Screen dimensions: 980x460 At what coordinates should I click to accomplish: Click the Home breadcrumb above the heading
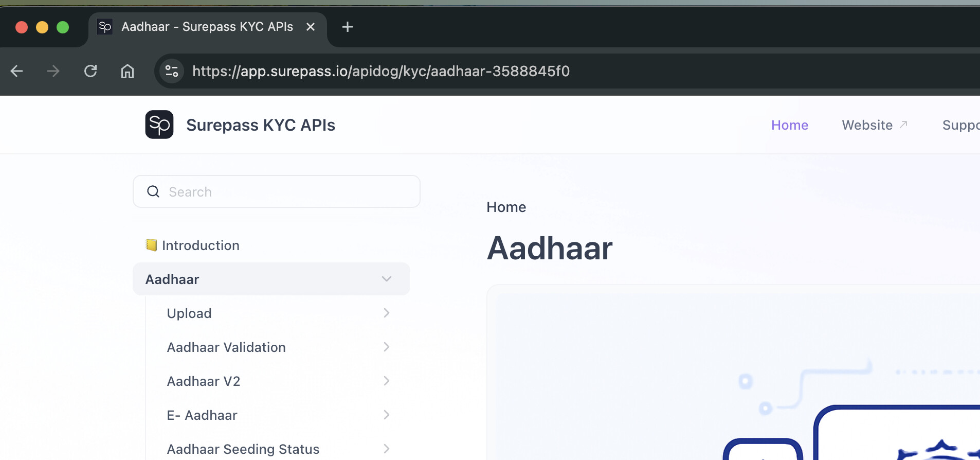pyautogui.click(x=506, y=207)
